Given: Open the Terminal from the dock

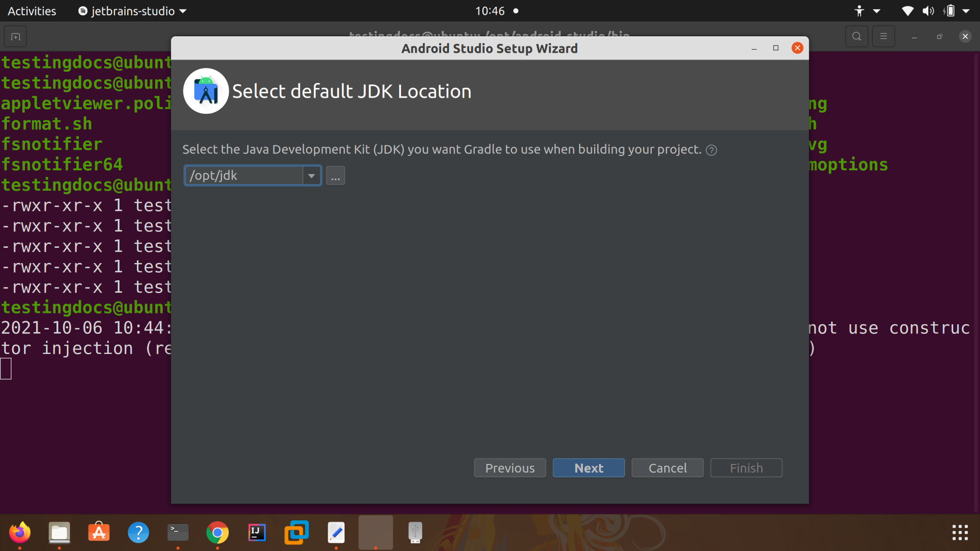Looking at the screenshot, I should coord(178,532).
